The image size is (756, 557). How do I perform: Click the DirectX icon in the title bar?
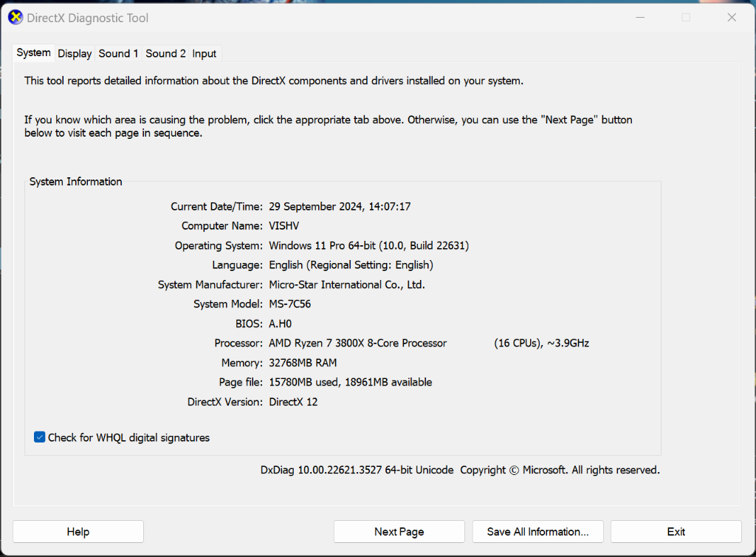point(16,17)
